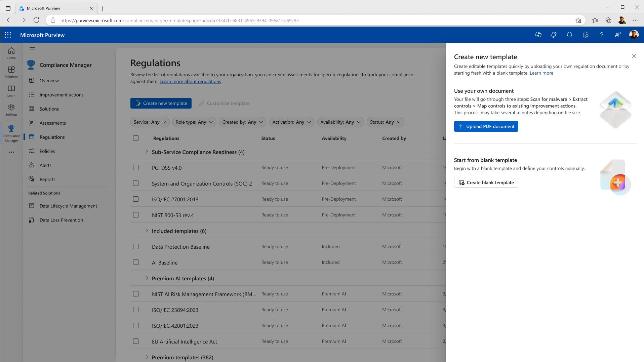This screenshot has height=362, width=644.
Task: Open browser settings and more menu
Action: tap(635, 20)
